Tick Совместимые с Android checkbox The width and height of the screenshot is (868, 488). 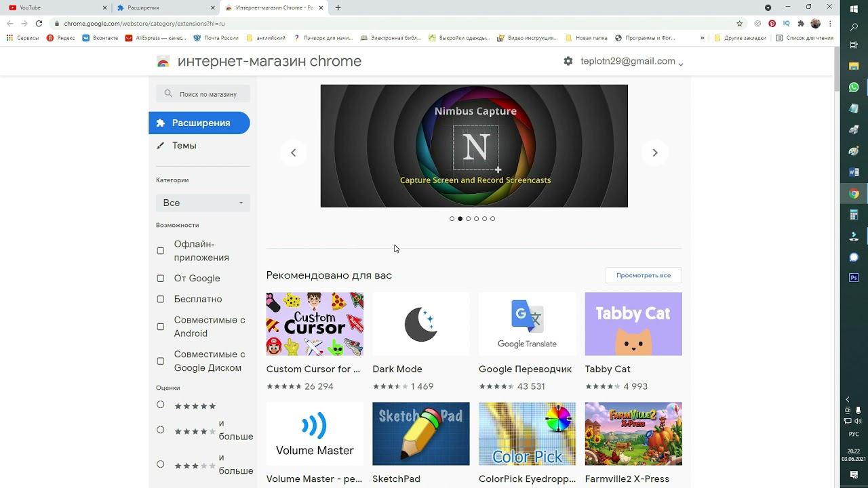point(161,327)
